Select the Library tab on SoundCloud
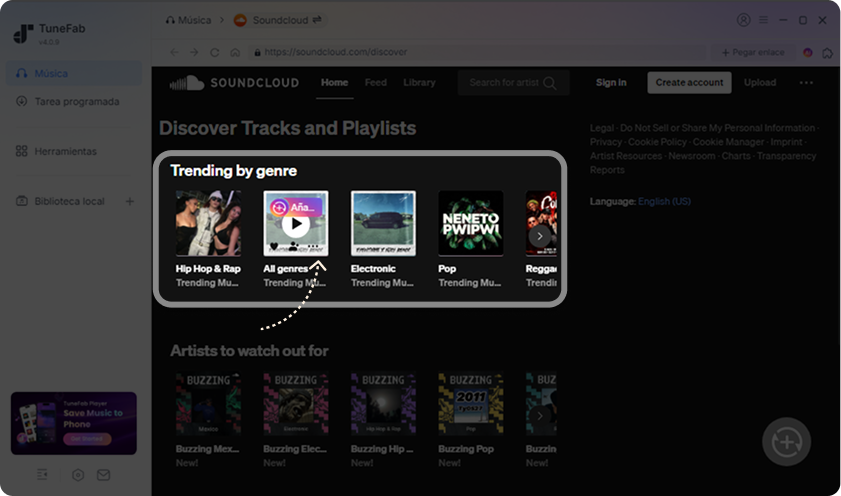The image size is (841, 496). coord(419,83)
